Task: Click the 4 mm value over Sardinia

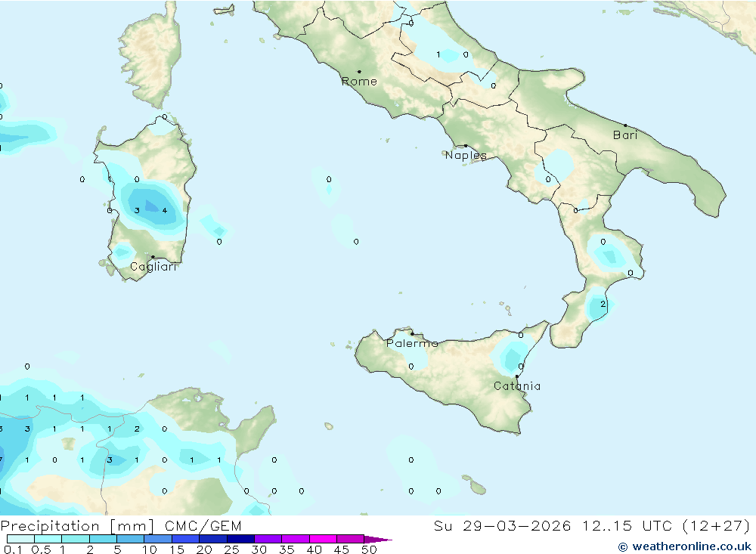Action: click(x=165, y=211)
